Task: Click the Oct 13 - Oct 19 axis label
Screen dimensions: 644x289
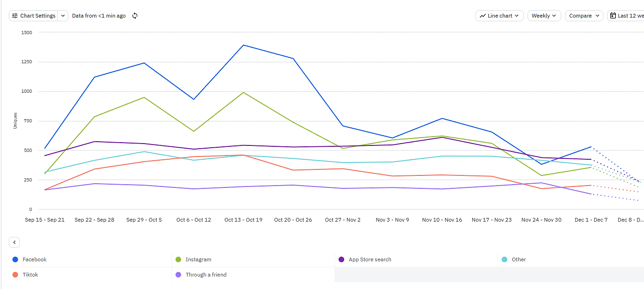Action: click(x=243, y=220)
